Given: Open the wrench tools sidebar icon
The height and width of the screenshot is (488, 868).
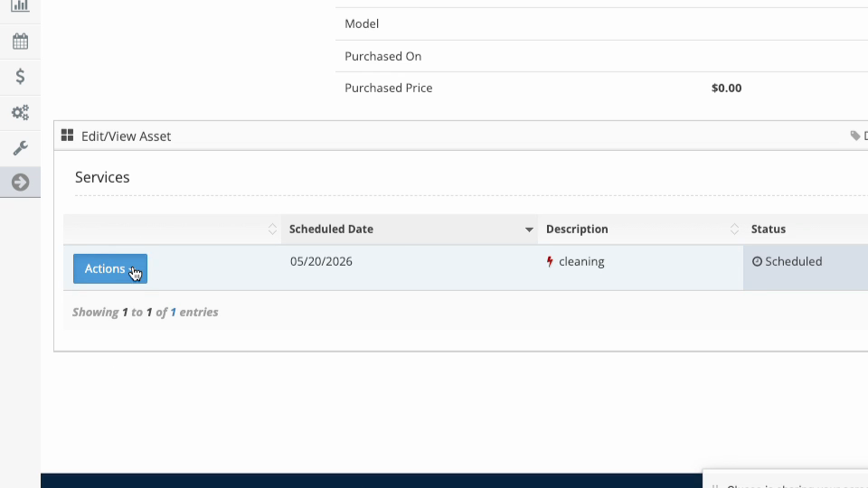Looking at the screenshot, I should [x=20, y=147].
